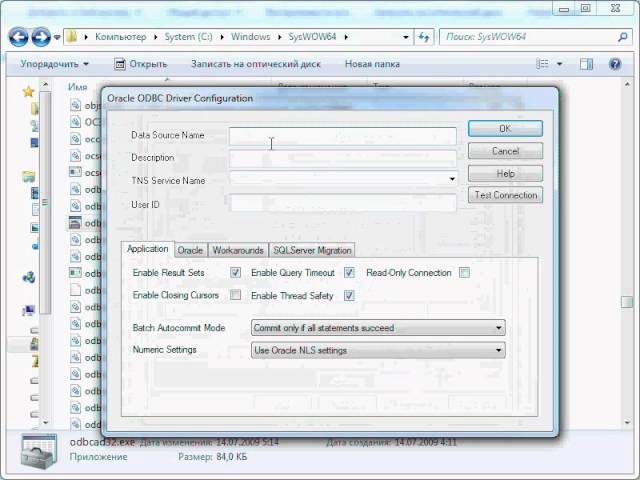Click Открыть in the Explorer toolbar
The width and height of the screenshot is (640, 480).
point(141,64)
